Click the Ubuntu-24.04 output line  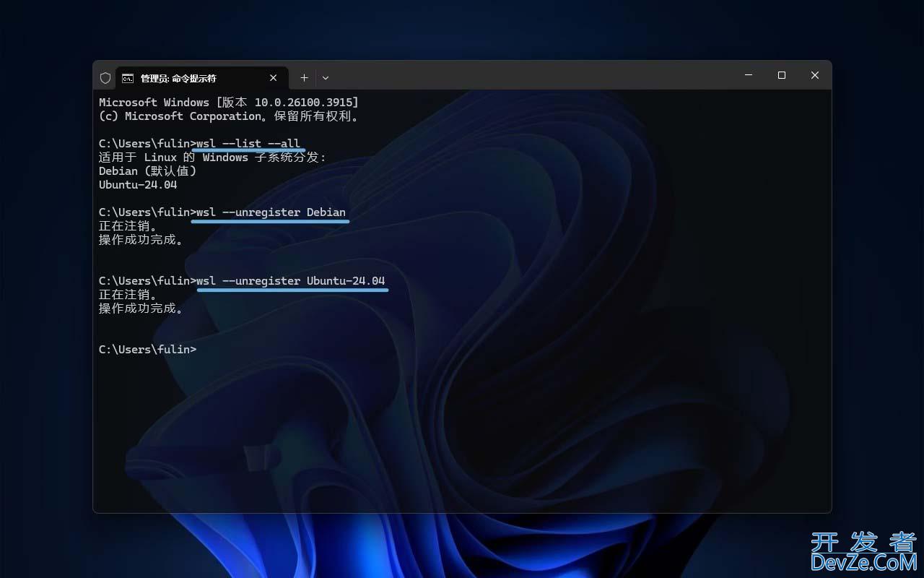(138, 185)
